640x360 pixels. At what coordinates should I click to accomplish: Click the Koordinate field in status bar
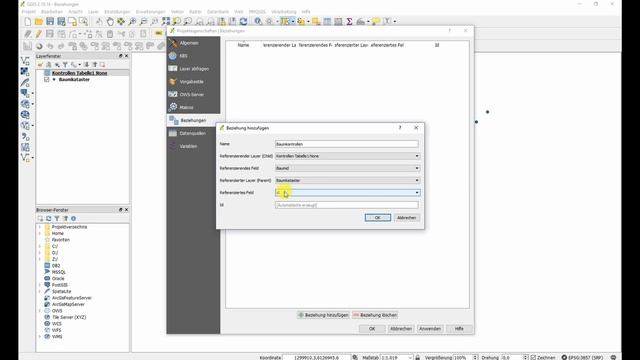(x=316, y=358)
